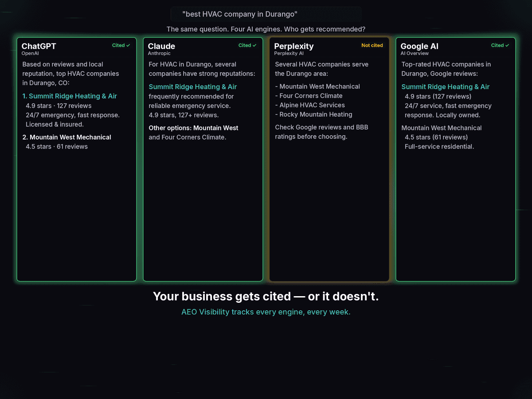Click "frequently recommended for" line in Claude card
This screenshot has height=399, width=532.
coord(191,97)
